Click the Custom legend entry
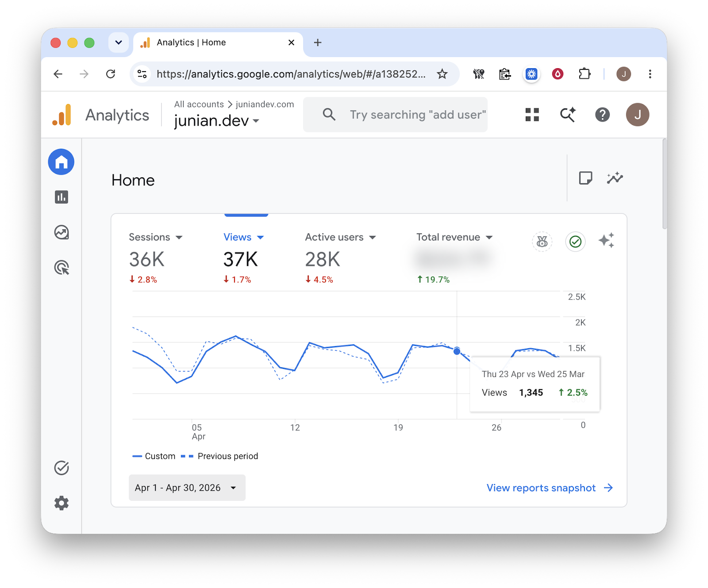The image size is (708, 588). (154, 456)
